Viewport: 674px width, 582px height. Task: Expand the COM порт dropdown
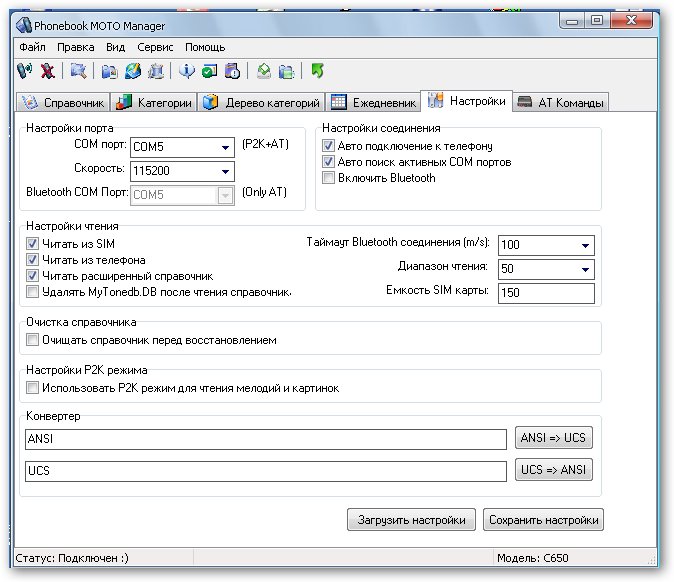tap(225, 147)
